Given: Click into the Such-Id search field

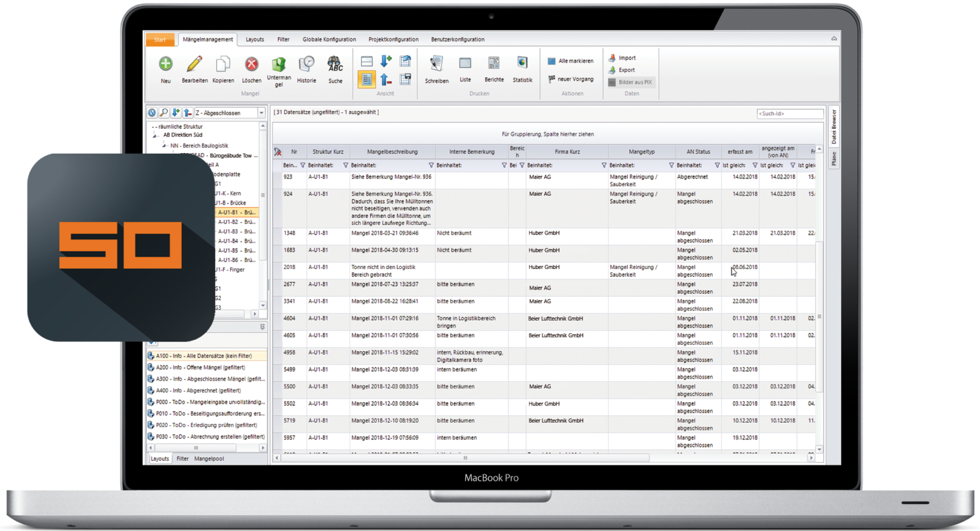Looking at the screenshot, I should coord(790,113).
